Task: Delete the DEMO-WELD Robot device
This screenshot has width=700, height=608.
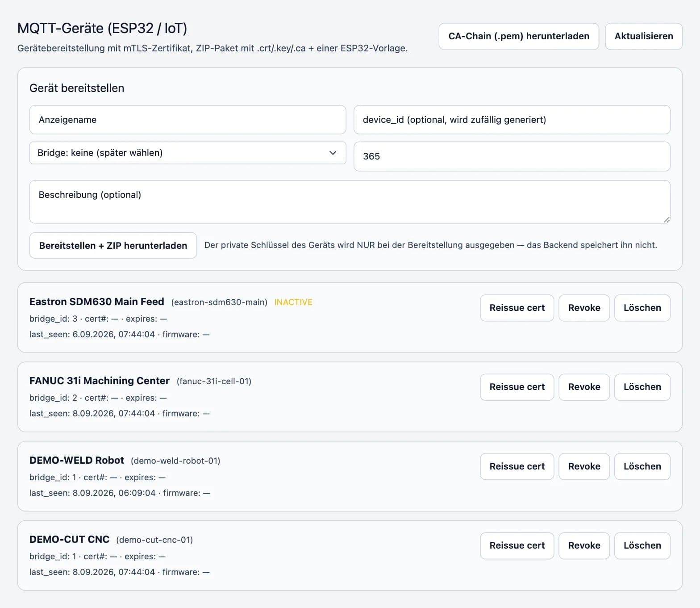Action: [642, 466]
